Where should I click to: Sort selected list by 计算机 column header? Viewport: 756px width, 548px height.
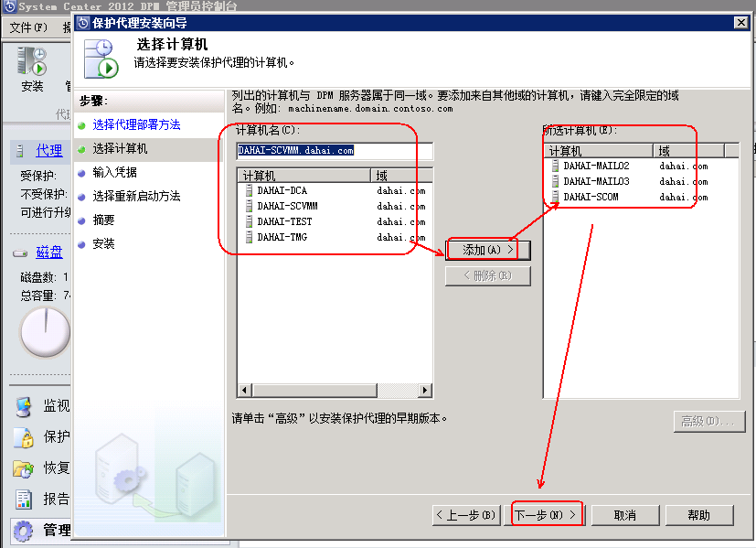[x=599, y=151]
